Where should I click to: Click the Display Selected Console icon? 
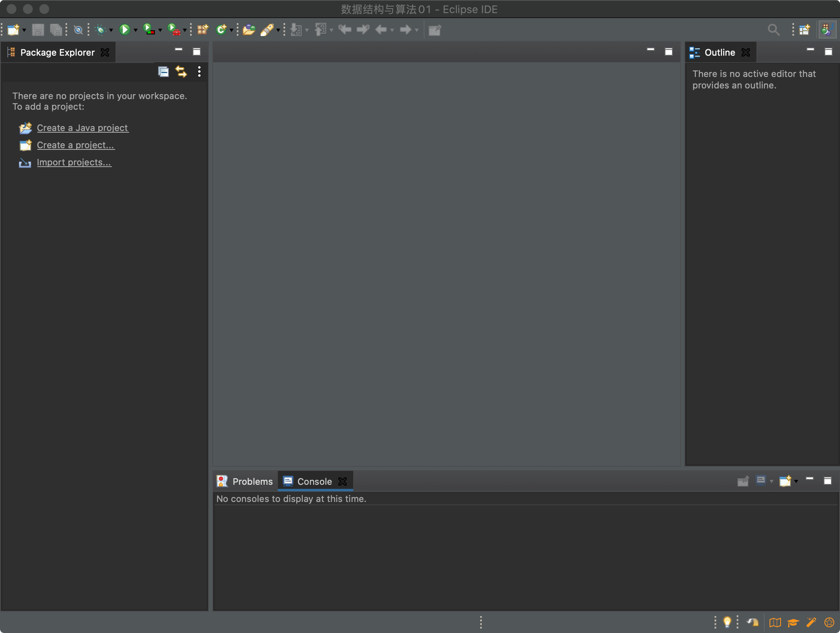[761, 481]
